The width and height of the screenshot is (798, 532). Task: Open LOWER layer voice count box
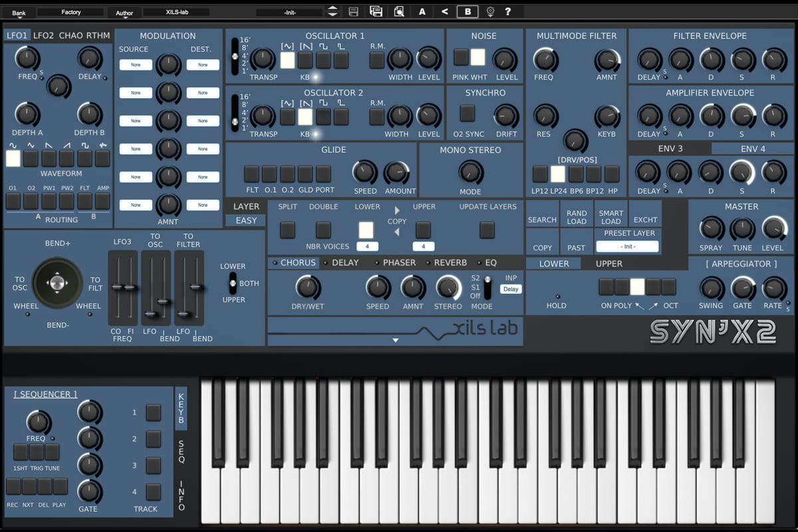point(367,247)
